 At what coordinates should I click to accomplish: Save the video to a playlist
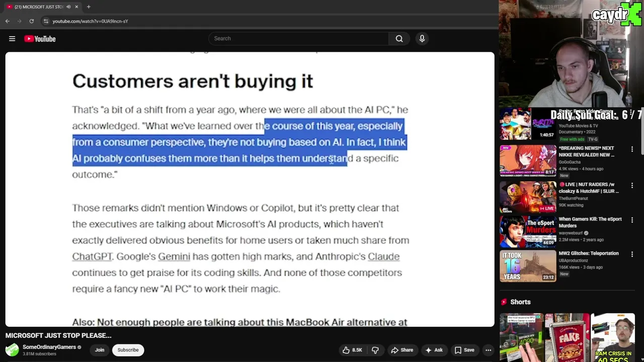[x=464, y=350]
